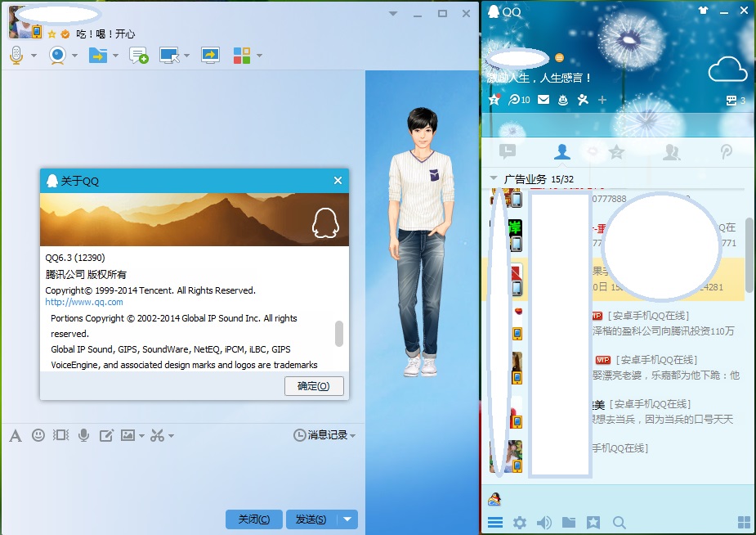Open the send button dropdown arrow
This screenshot has width=756, height=535.
[x=348, y=519]
